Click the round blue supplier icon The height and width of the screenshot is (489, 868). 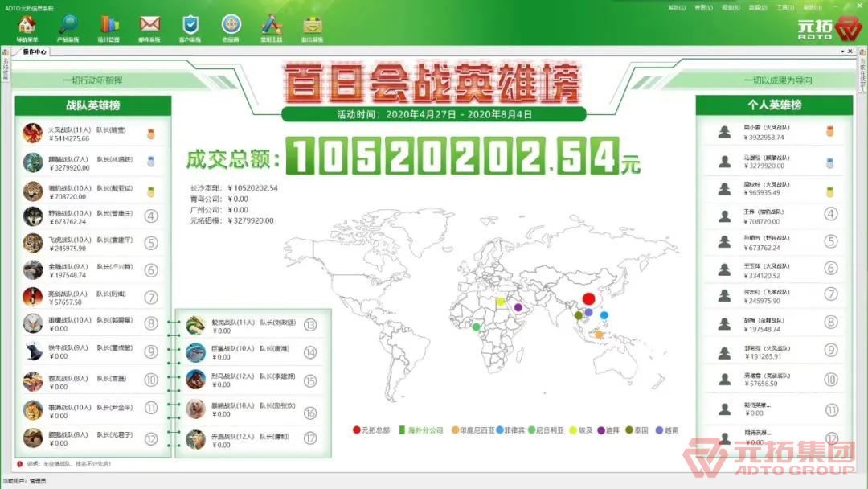[230, 26]
